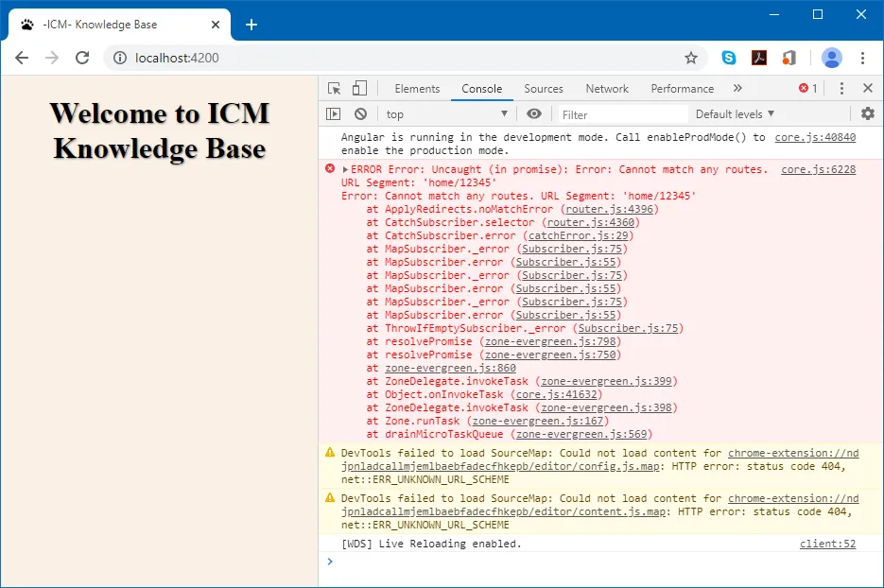The height and width of the screenshot is (588, 884).
Task: Show the console sidebar panel icon
Action: coord(333,113)
